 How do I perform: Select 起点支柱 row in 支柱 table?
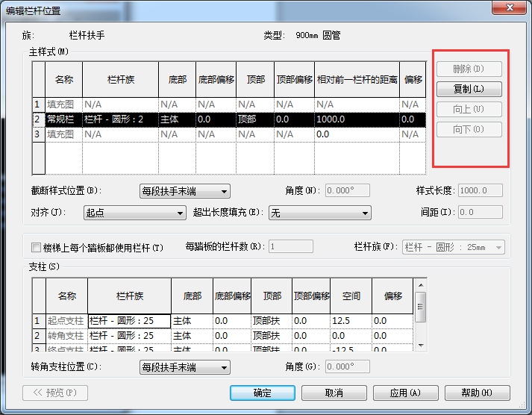click(x=66, y=321)
